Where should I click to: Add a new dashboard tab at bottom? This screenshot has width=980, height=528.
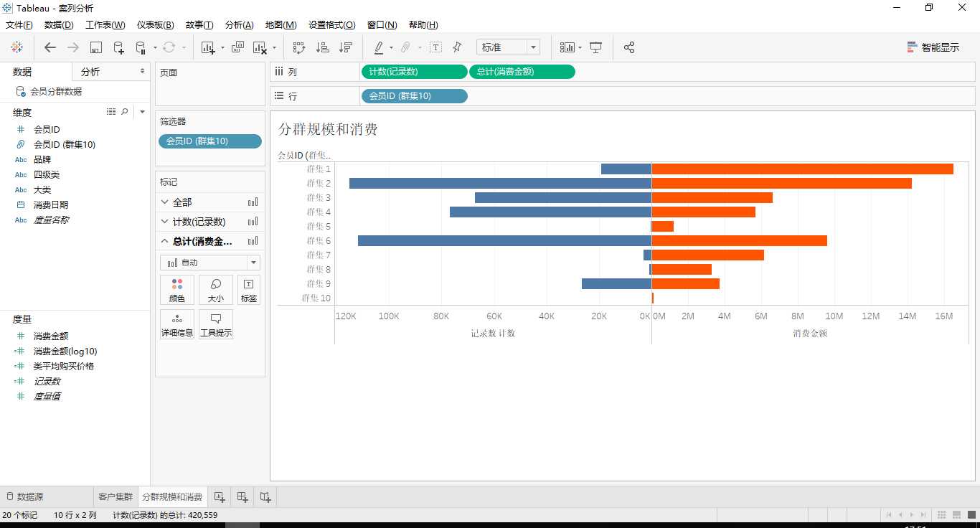[242, 496]
